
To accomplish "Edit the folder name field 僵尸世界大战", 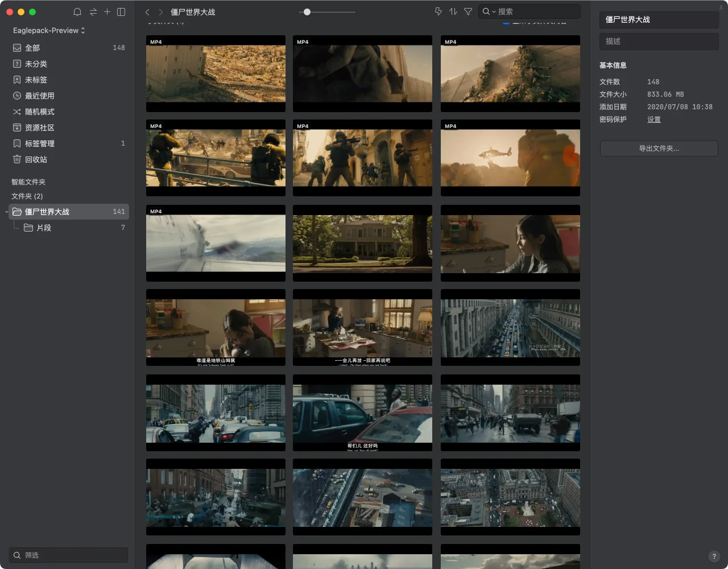I will click(659, 19).
